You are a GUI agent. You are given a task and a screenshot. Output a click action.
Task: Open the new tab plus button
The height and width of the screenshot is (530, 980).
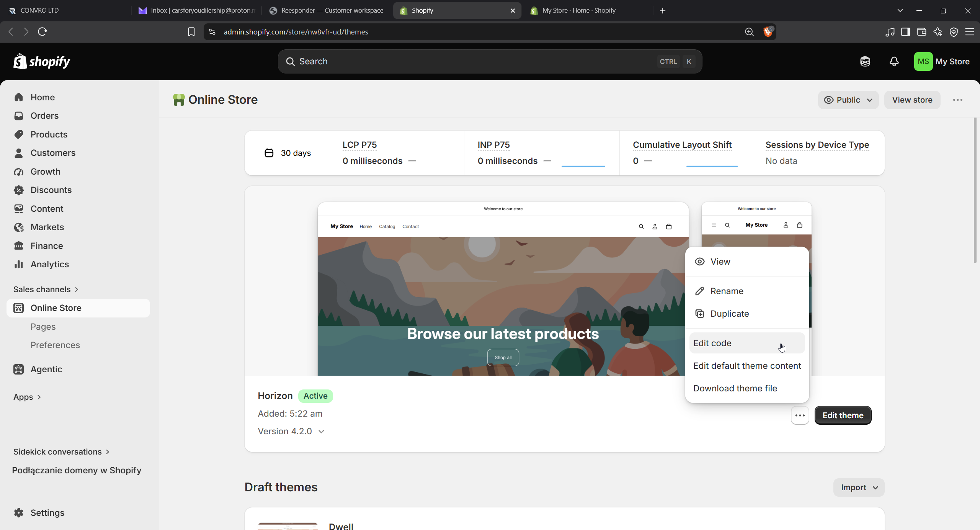click(663, 11)
